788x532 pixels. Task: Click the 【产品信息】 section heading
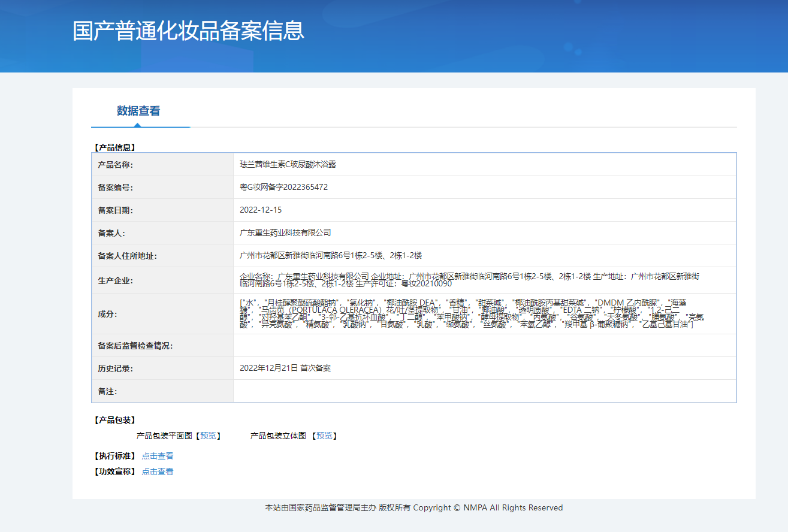coord(114,147)
